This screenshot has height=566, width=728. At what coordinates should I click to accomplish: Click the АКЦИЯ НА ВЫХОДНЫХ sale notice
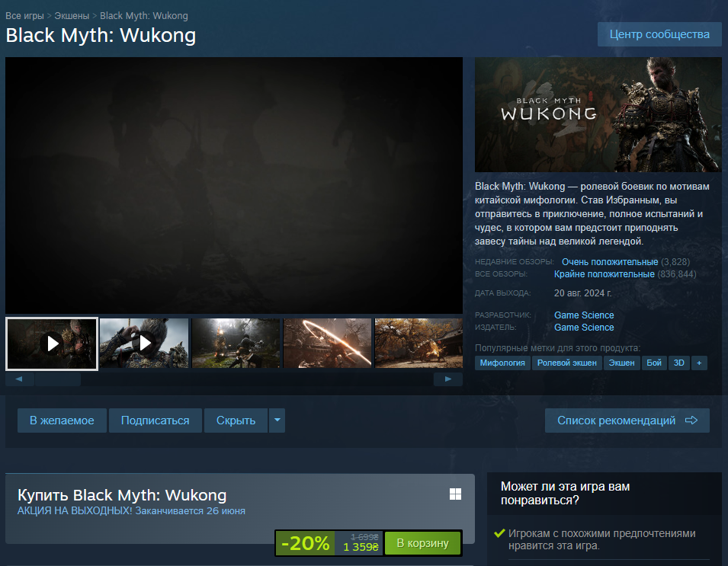tap(131, 511)
